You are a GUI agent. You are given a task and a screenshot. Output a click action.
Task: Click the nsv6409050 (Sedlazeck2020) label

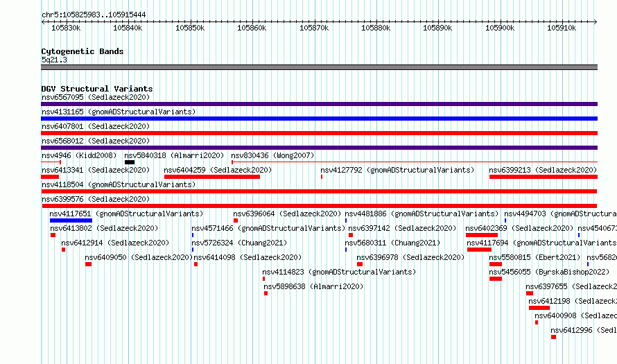(x=139, y=257)
